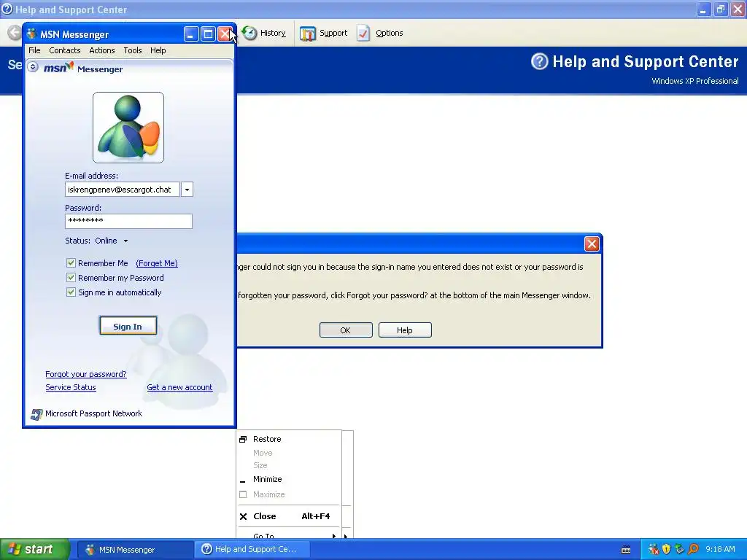Close the MSN Messenger window
747x560 pixels.
click(225, 34)
